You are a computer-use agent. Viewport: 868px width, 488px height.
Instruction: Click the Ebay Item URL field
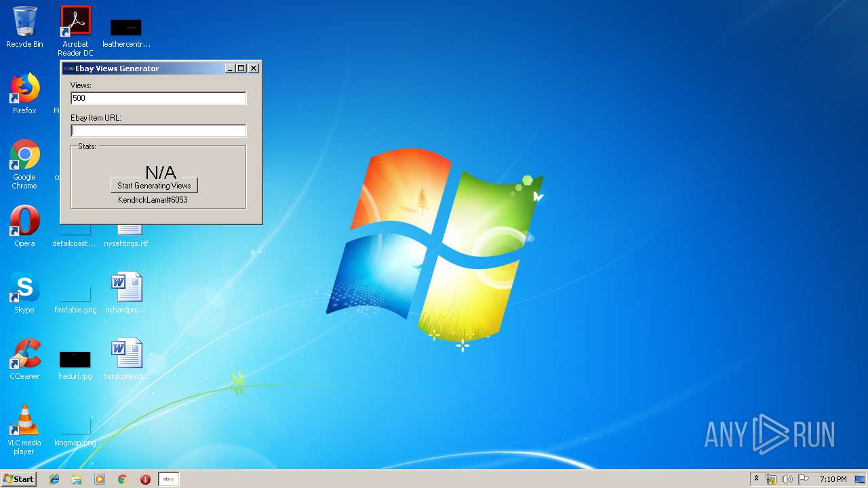(158, 131)
